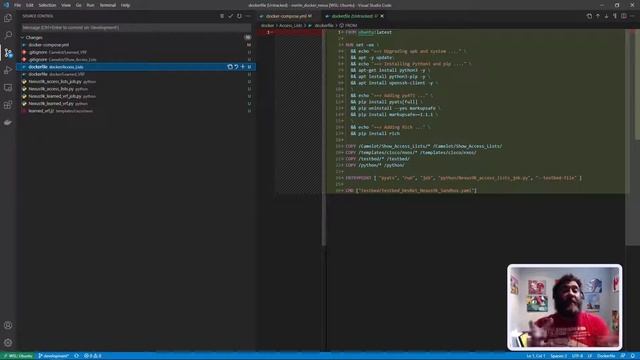This screenshot has width=640, height=360.
Task: Open the Run menu
Action: (90, 5)
